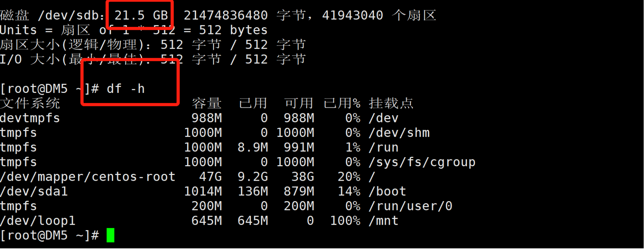Click the '1%' usage value for /run
Image resolution: width=644 pixels, height=249 pixels.
tap(353, 148)
